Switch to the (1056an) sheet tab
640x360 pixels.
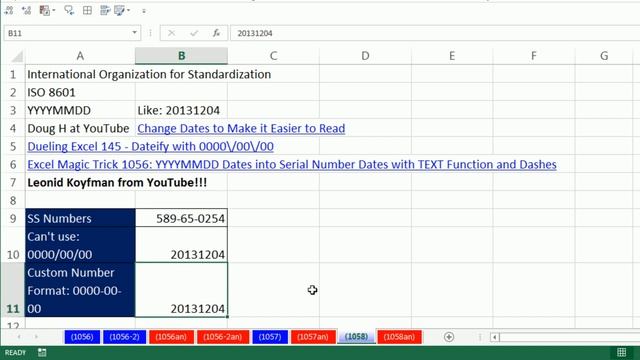[x=171, y=337]
